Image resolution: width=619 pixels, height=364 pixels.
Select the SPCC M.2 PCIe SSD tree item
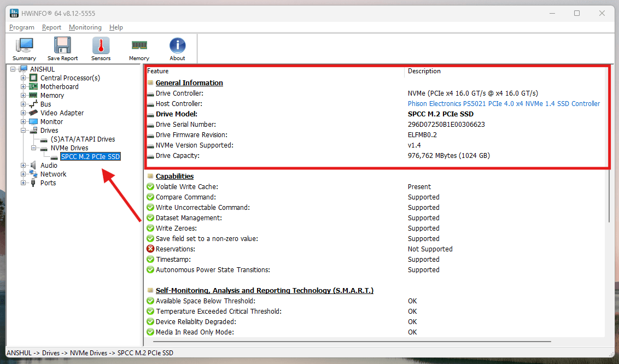pos(90,157)
